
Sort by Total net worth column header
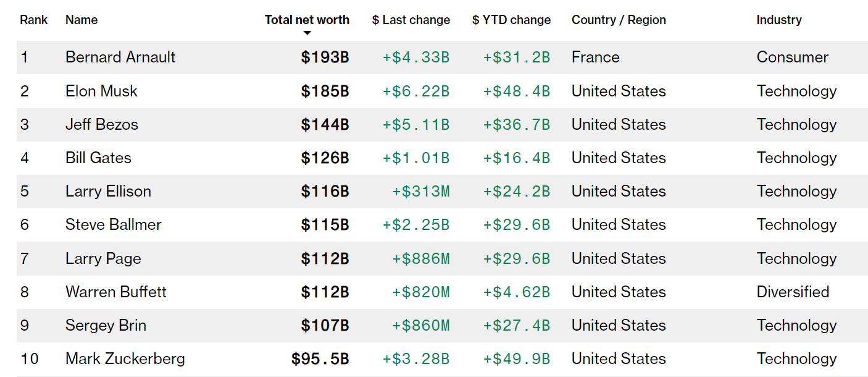307,20
